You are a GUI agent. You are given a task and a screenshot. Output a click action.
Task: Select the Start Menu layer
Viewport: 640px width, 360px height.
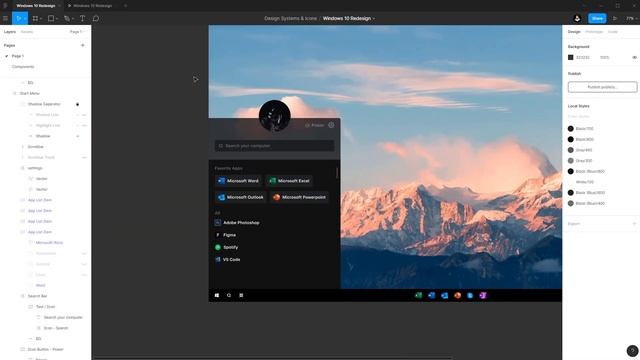click(x=29, y=93)
